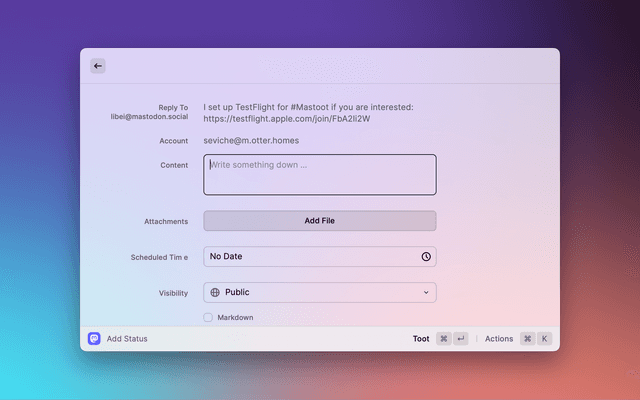Click the Command key icon next to Toot
640x400 pixels.
444,339
